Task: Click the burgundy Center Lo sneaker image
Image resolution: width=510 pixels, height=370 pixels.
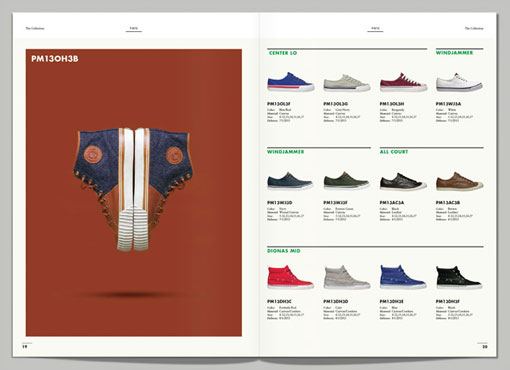Action: click(x=403, y=82)
